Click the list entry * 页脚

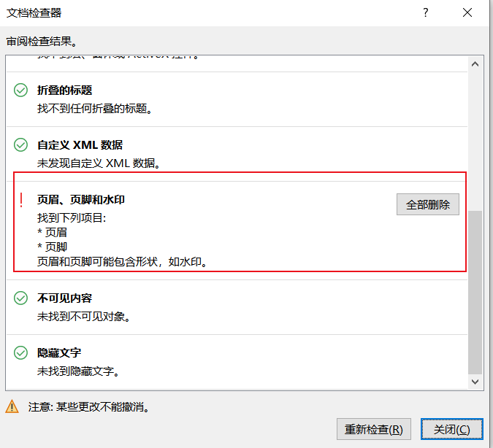52,247
